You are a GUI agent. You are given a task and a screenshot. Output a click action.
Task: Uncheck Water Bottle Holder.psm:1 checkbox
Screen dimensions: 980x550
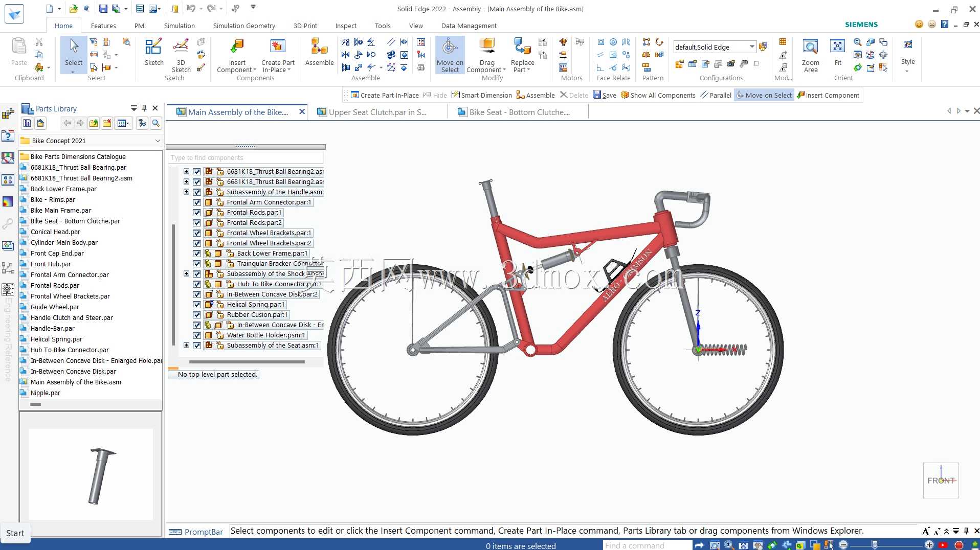tap(197, 335)
